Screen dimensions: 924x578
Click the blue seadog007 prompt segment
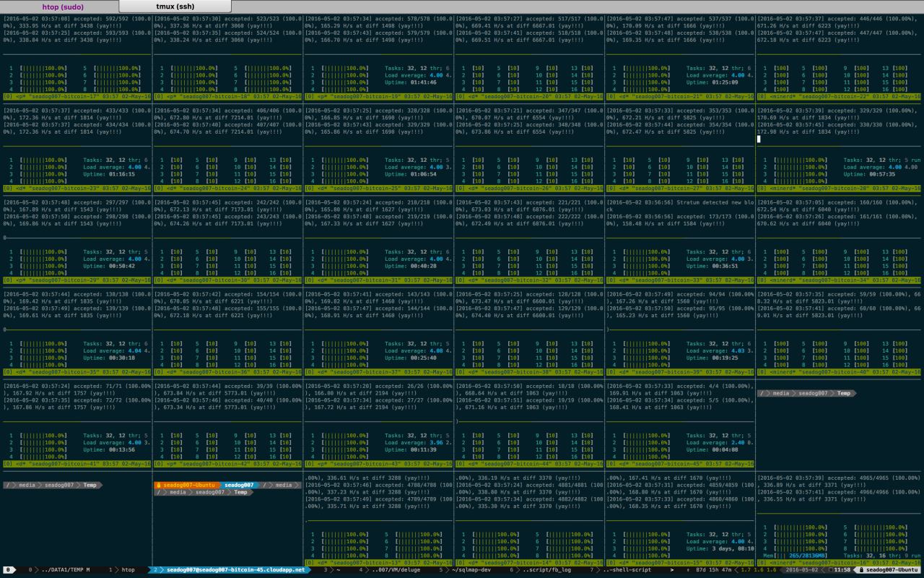pyautogui.click(x=238, y=485)
